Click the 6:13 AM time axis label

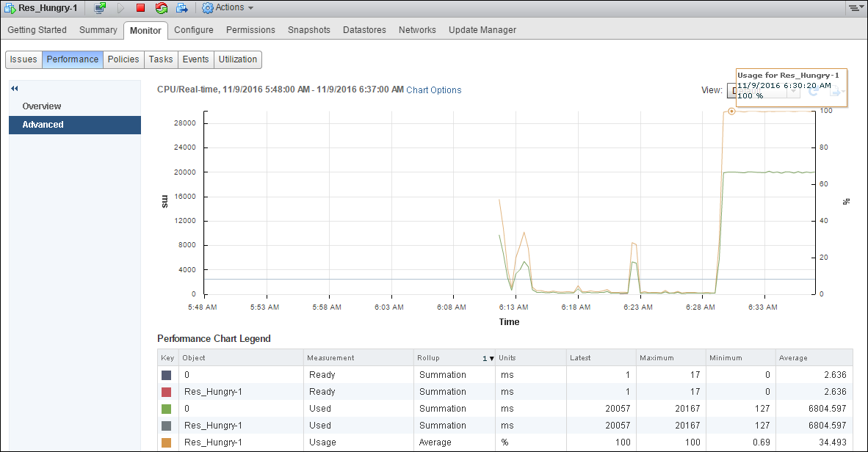[x=514, y=307]
